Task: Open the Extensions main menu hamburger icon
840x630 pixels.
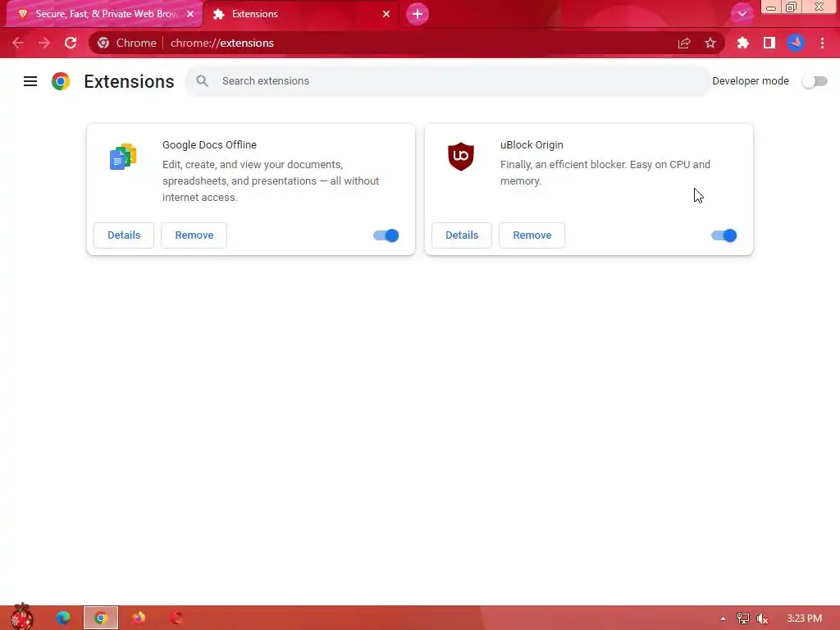Action: [x=30, y=81]
